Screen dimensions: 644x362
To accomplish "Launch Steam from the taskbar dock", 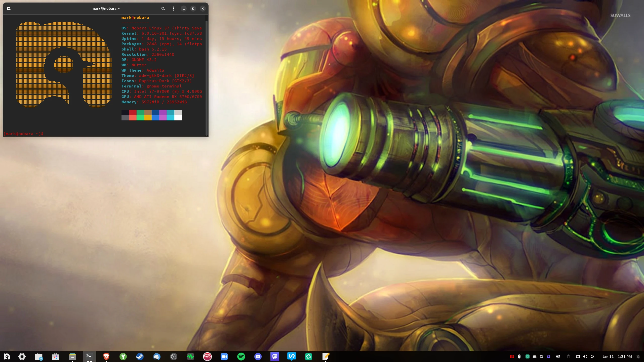I will (x=140, y=356).
